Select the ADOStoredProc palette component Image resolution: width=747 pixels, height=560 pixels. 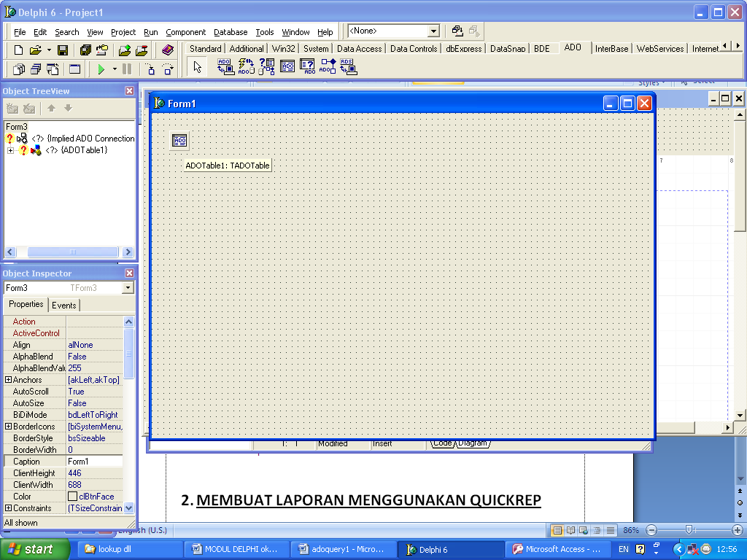[x=328, y=66]
